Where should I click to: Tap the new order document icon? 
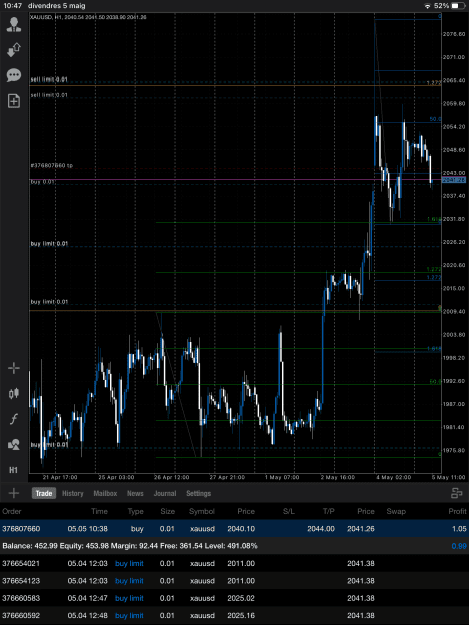click(x=14, y=101)
